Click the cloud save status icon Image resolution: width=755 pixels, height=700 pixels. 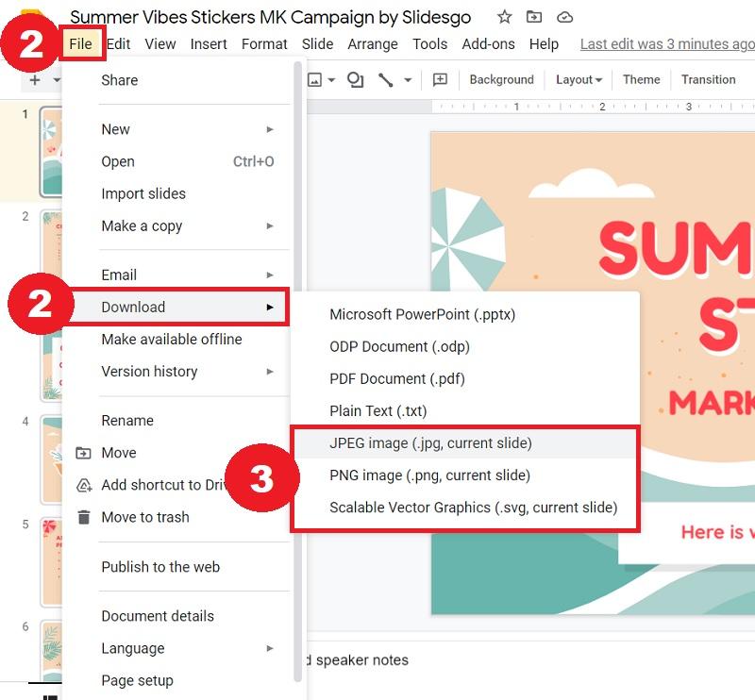point(564,17)
